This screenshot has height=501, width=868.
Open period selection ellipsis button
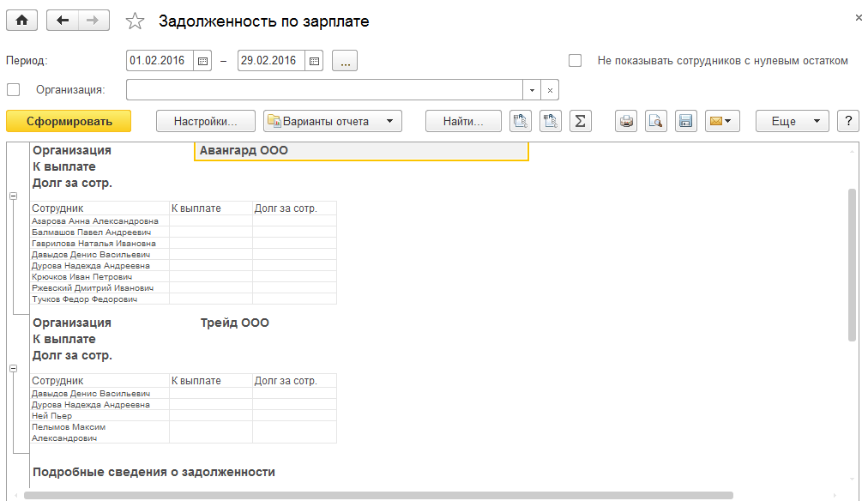pyautogui.click(x=345, y=61)
